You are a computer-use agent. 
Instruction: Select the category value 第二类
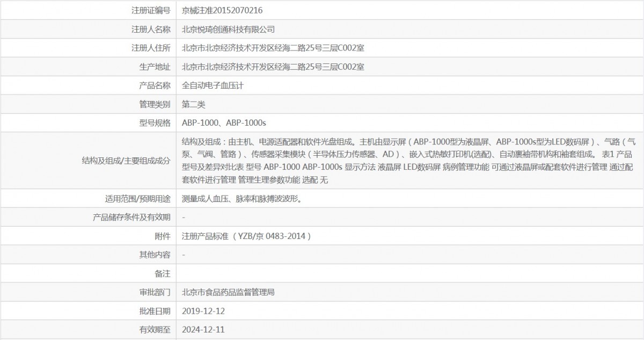194,104
